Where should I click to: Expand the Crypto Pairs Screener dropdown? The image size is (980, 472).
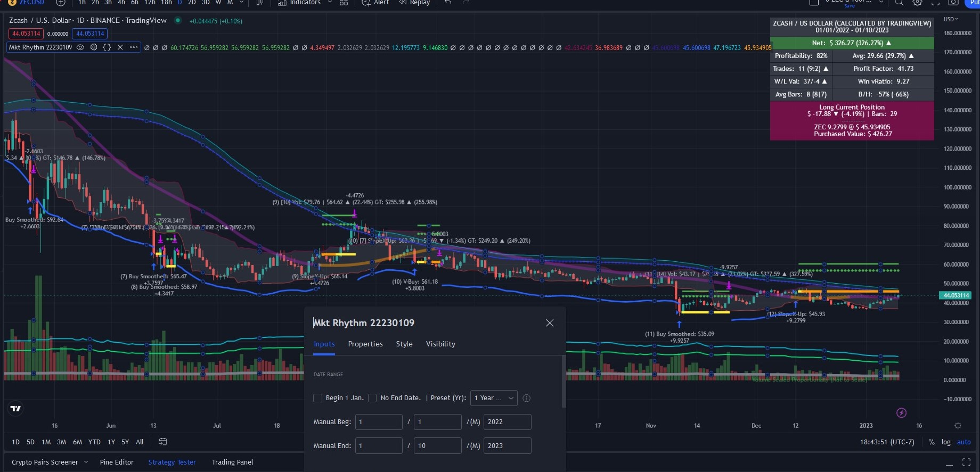point(86,462)
